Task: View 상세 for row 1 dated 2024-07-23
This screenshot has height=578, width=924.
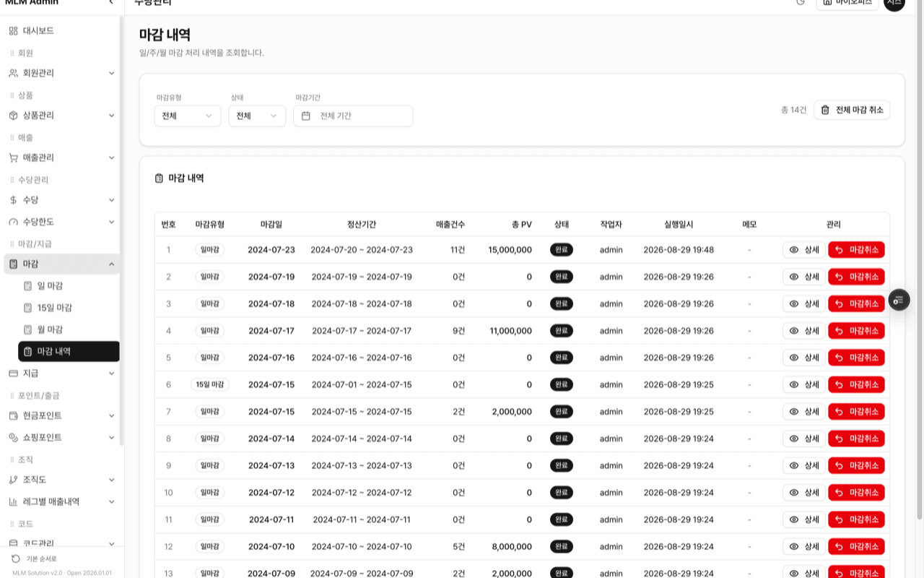Action: click(x=804, y=250)
